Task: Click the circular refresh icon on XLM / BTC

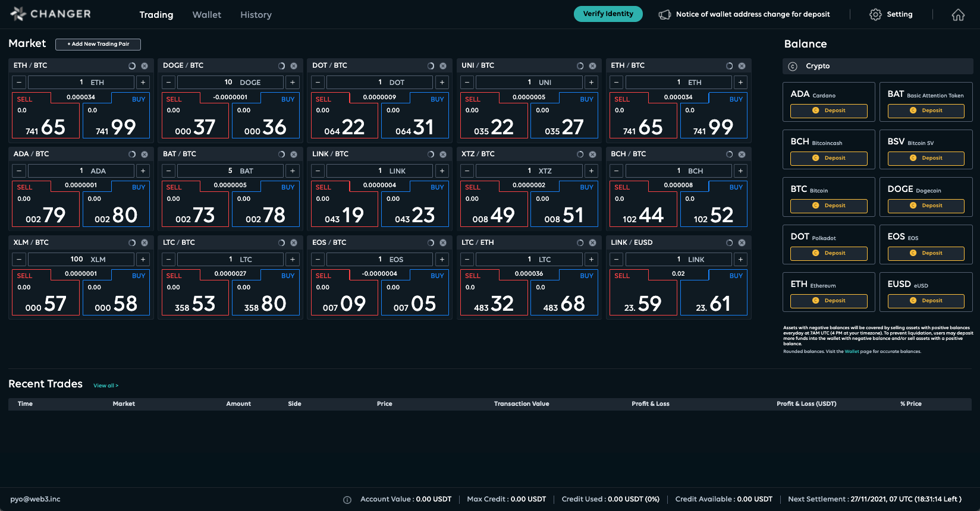Action: pos(132,243)
